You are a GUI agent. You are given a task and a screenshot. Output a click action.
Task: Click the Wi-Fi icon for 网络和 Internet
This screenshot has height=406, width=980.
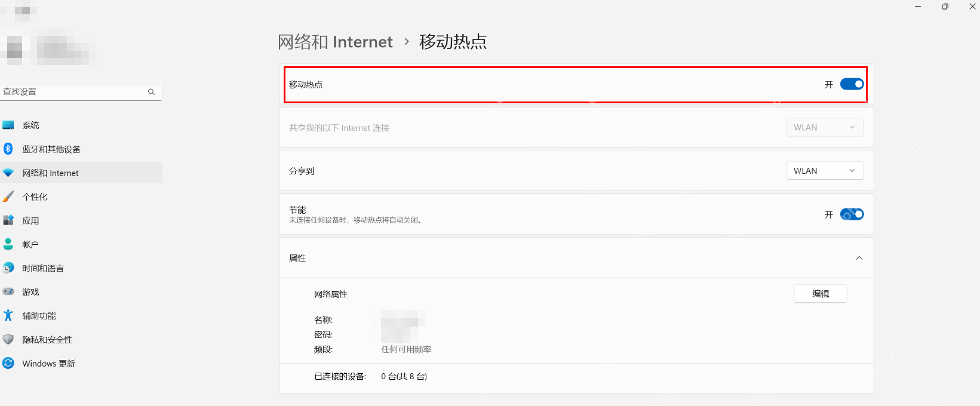(8, 173)
